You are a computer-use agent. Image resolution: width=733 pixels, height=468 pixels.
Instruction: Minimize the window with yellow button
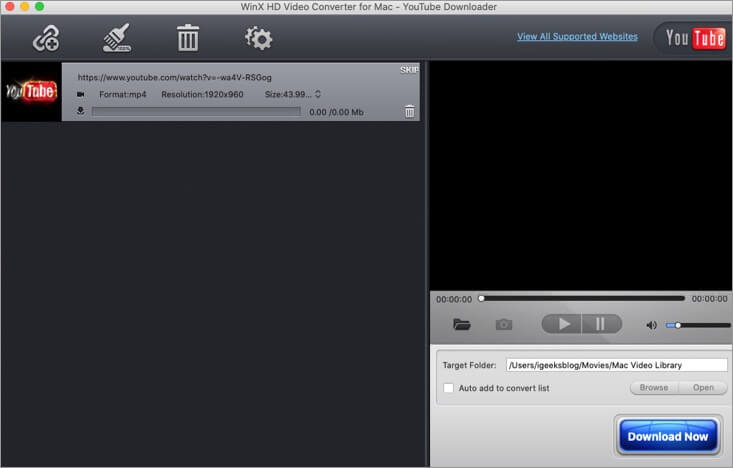[x=25, y=6]
